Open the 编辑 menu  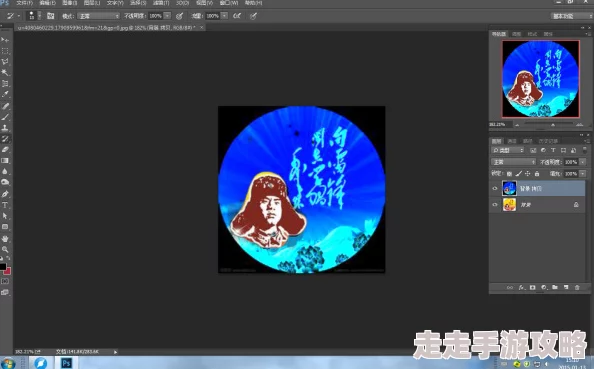[x=48, y=3]
